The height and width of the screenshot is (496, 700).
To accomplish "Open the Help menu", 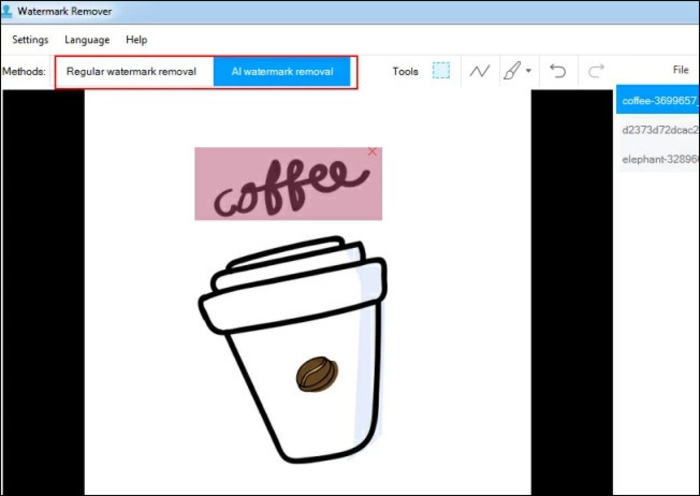I will coord(136,40).
